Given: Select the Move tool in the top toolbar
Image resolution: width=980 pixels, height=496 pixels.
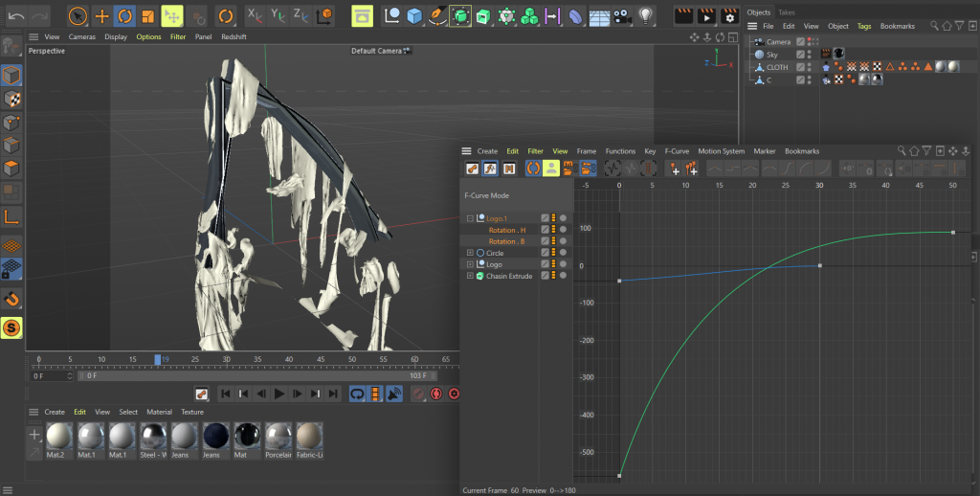Looking at the screenshot, I should tap(101, 16).
